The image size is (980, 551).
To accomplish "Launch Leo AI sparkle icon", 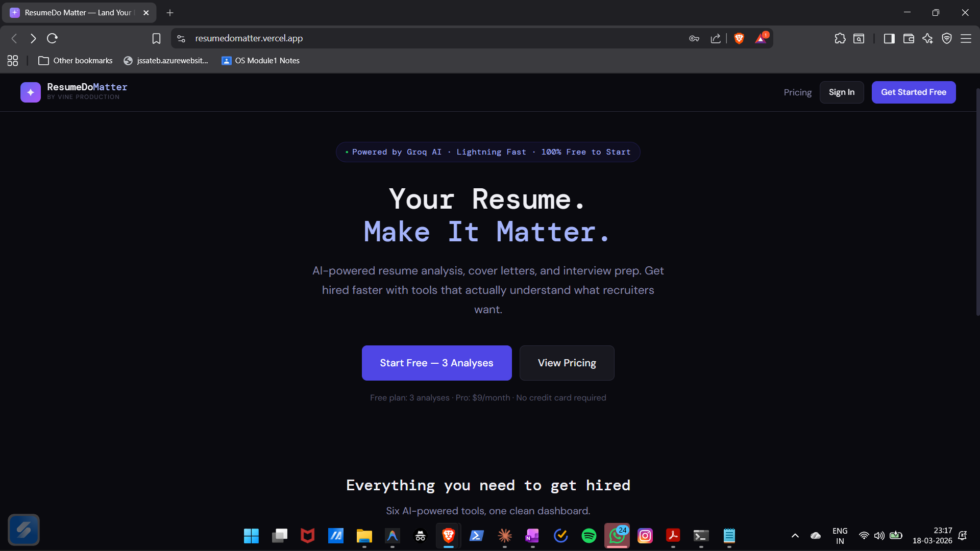I will click(x=928, y=38).
